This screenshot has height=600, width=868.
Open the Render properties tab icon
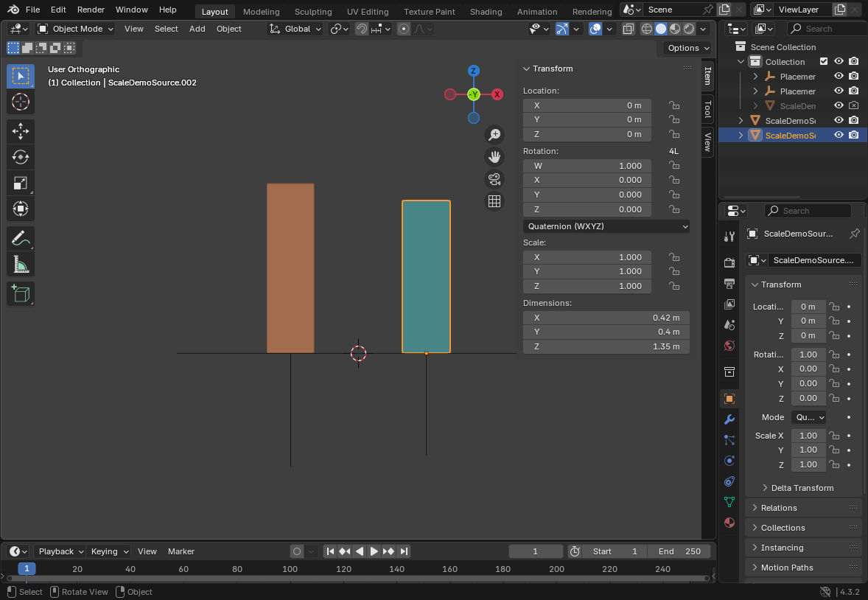click(729, 262)
